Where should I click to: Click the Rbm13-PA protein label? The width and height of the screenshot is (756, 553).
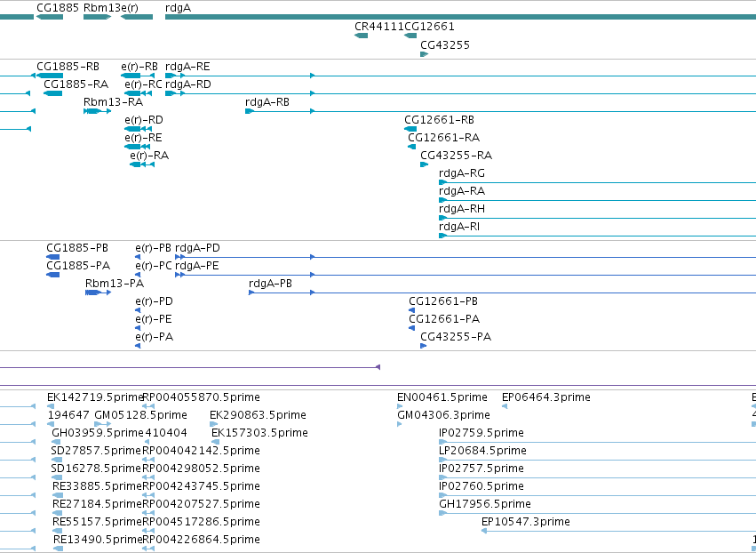(x=115, y=284)
